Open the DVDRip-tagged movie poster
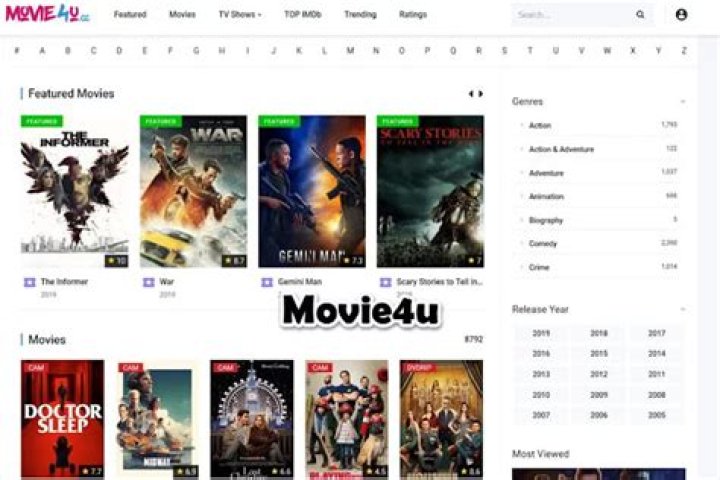The image size is (720, 480). [441, 419]
